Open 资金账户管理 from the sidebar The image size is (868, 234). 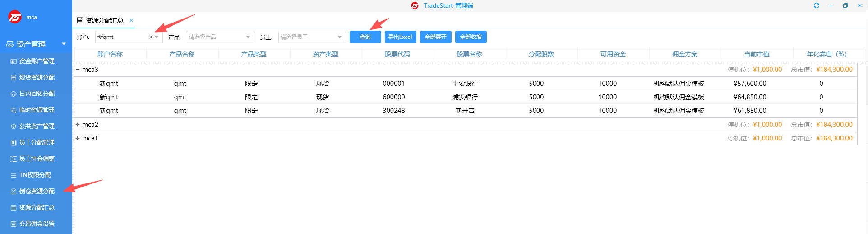pos(36,61)
